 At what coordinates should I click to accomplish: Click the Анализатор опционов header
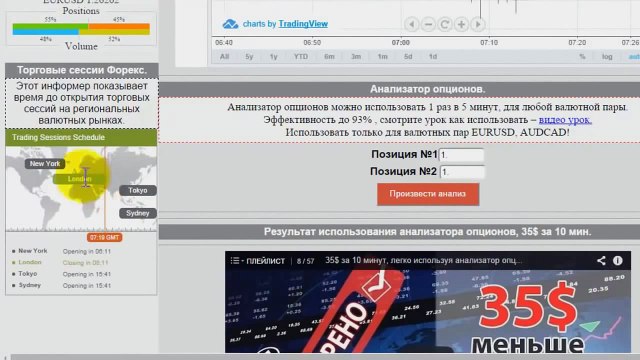[x=427, y=89]
